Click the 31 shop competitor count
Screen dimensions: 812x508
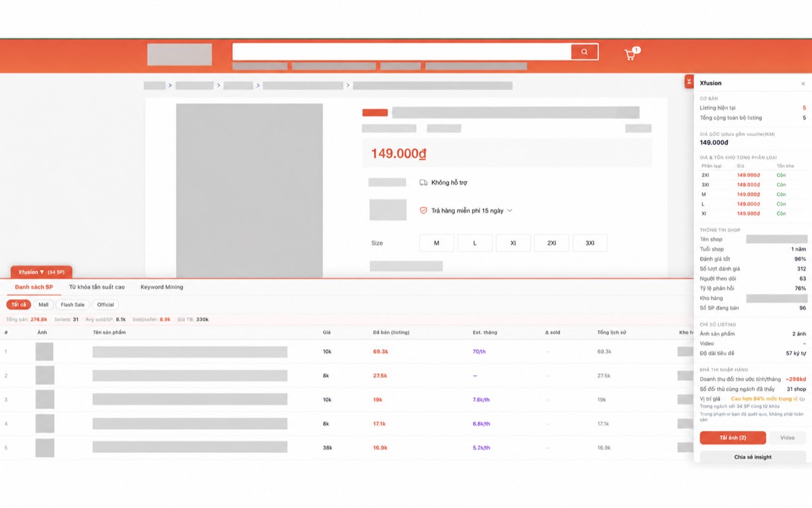(796, 389)
